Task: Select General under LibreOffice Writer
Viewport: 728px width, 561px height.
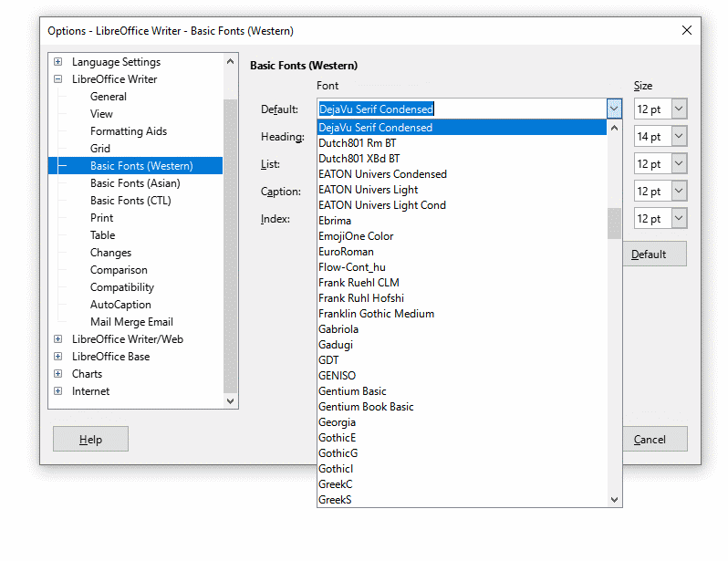Action: pyautogui.click(x=109, y=97)
